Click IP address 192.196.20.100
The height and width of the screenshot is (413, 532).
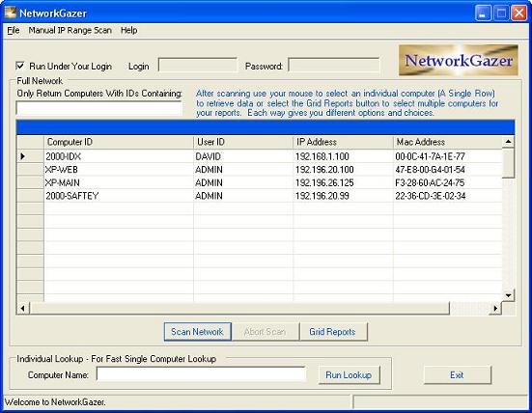[343, 170]
